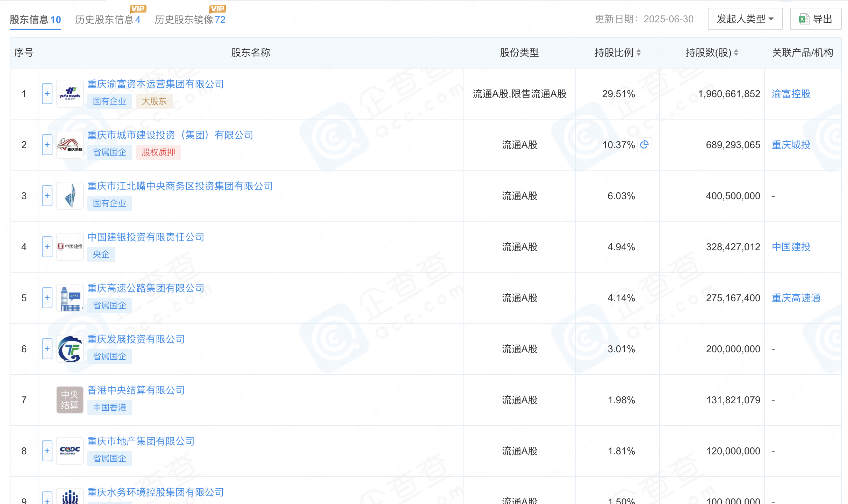Click the 中央结算 gray logo tile

(x=70, y=400)
